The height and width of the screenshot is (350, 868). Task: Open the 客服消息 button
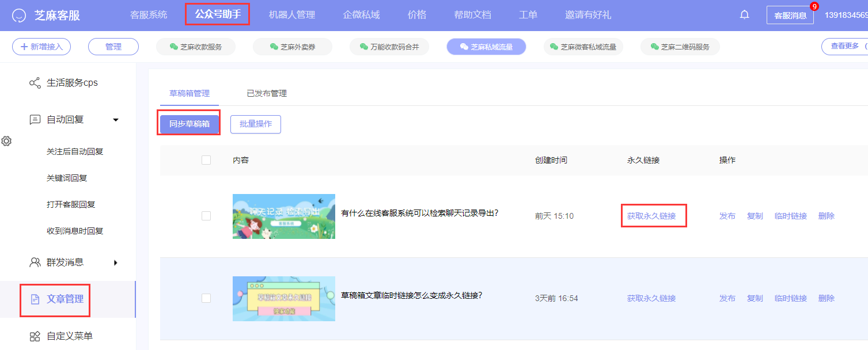coord(790,16)
